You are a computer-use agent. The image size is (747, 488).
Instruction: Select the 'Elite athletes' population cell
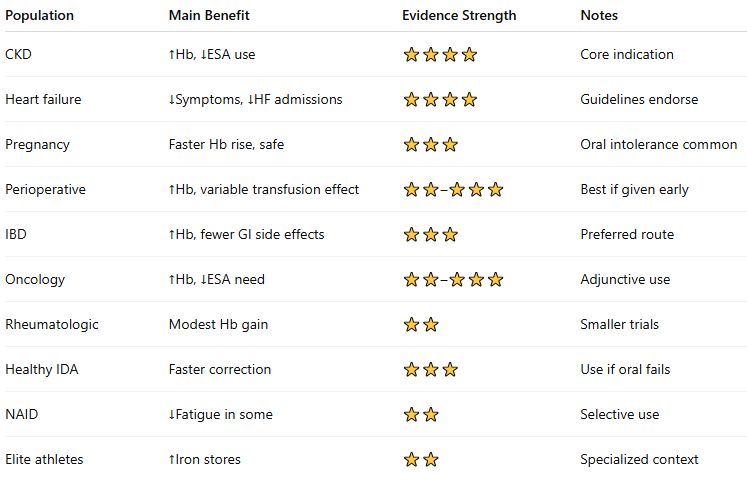[44, 460]
